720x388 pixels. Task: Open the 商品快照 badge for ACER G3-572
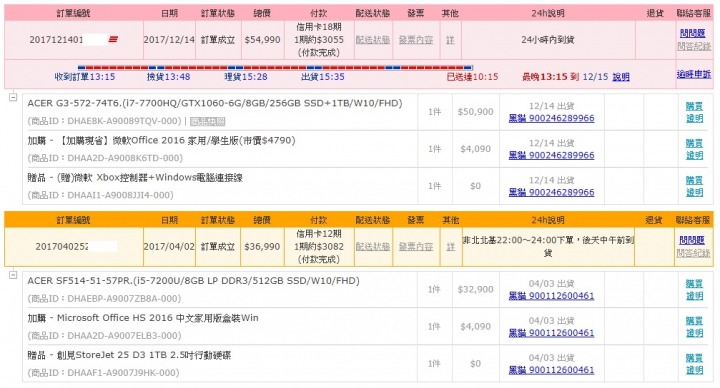point(208,121)
